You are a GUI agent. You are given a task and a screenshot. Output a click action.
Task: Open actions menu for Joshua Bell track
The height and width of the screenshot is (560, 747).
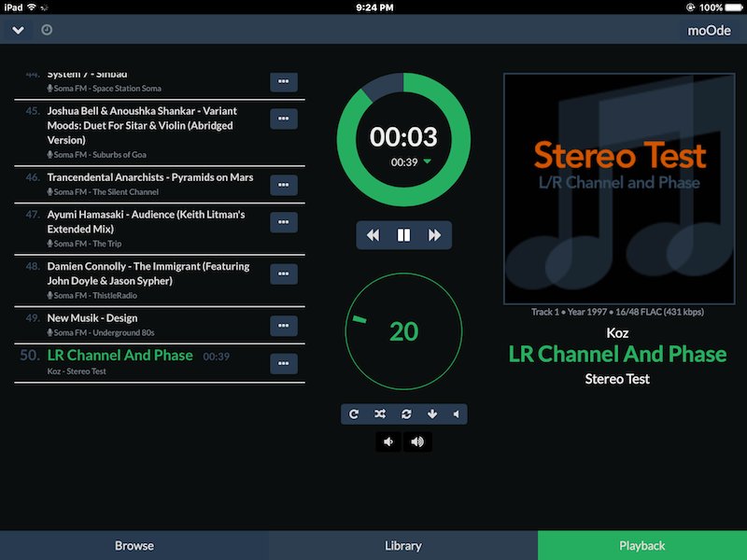(284, 119)
